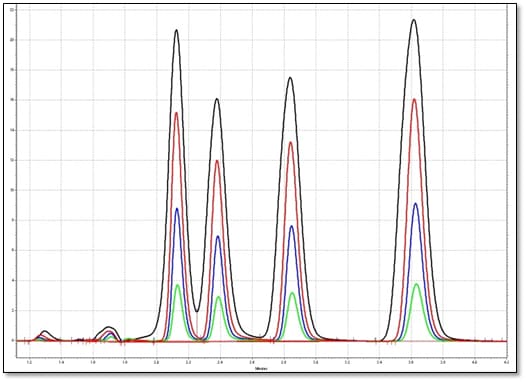Screen dimensions: 526x382
Task: Click the blue trace apex near 2.1 minutes
Action: point(177,209)
